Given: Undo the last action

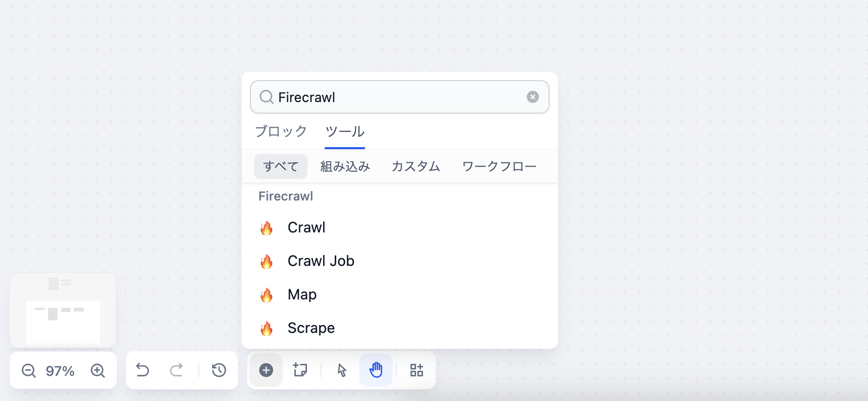Looking at the screenshot, I should [142, 370].
